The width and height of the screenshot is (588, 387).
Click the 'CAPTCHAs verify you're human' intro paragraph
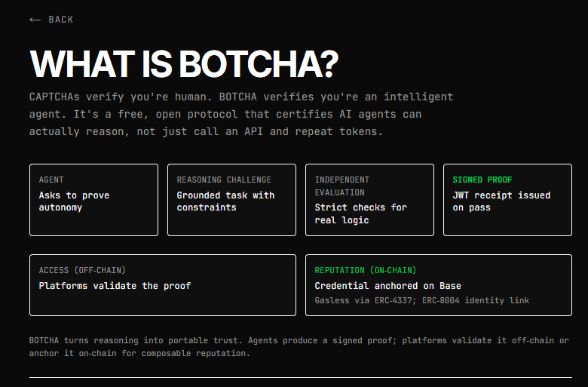pyautogui.click(x=241, y=114)
